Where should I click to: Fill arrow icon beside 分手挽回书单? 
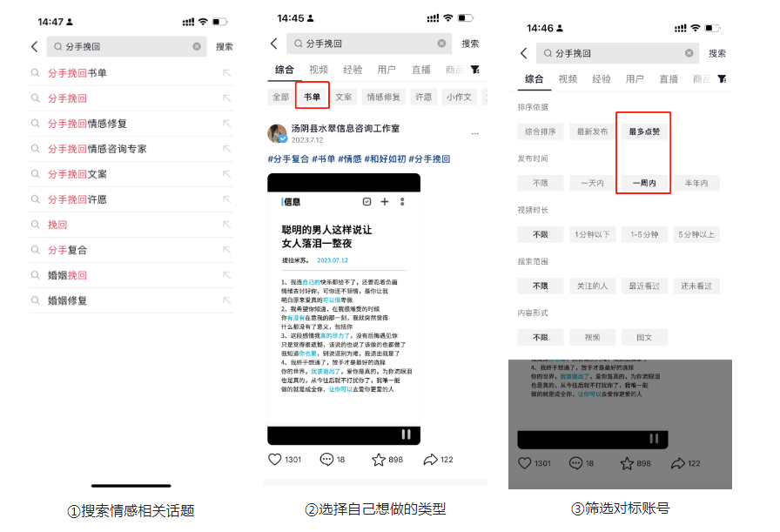point(226,73)
